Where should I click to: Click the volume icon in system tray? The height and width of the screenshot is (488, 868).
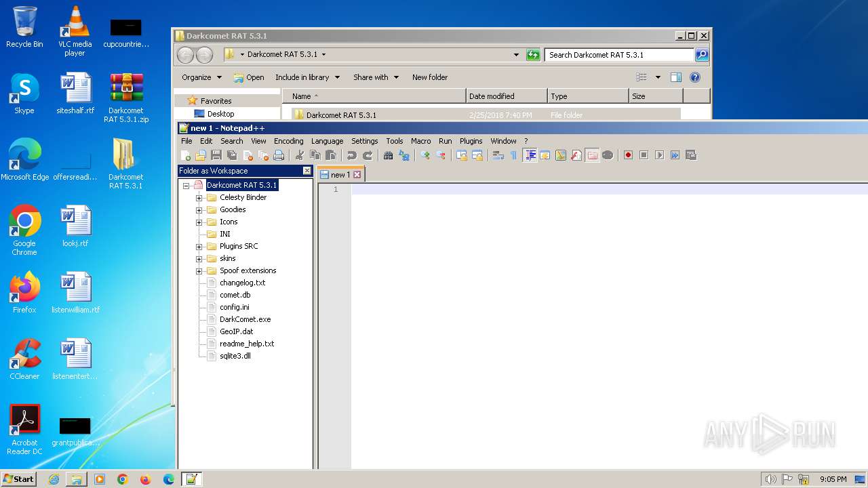(x=770, y=479)
